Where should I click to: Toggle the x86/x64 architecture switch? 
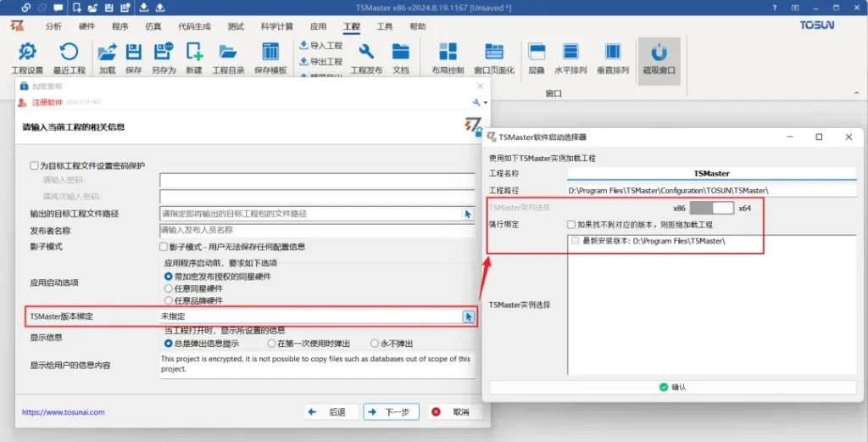pos(711,208)
